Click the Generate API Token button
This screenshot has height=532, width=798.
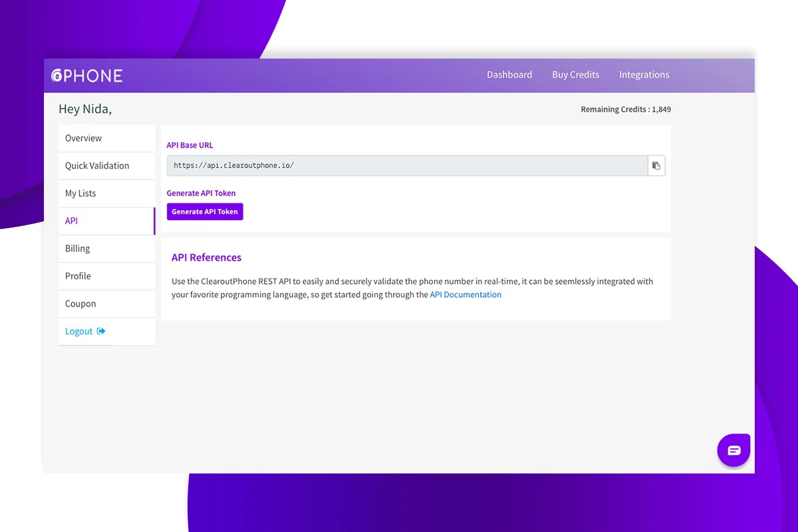[205, 211]
